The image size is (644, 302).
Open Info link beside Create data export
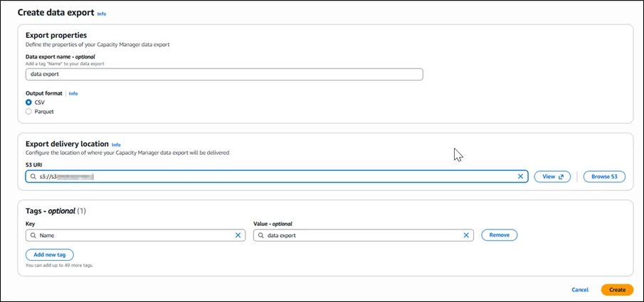click(x=102, y=14)
